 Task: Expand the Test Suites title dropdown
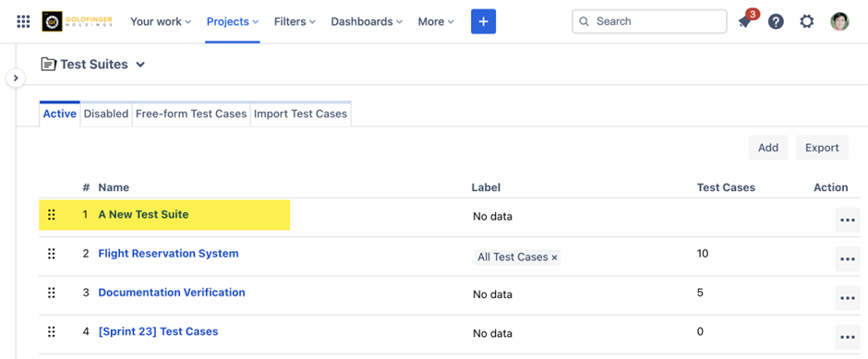[140, 65]
